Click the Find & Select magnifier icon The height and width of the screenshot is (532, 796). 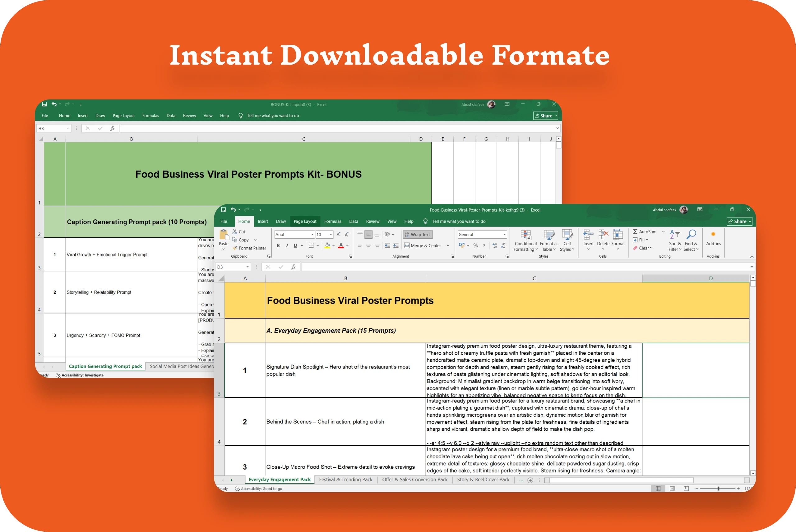point(691,234)
